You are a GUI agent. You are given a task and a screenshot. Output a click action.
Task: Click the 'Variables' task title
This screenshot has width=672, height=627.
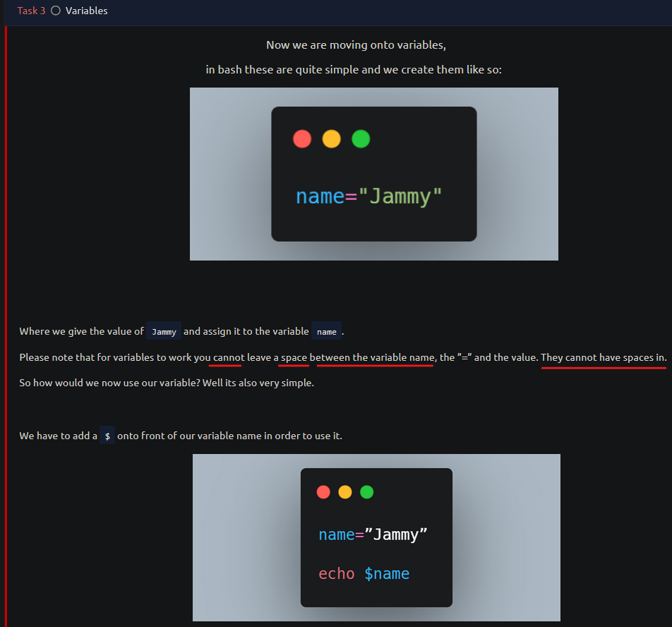coord(87,11)
